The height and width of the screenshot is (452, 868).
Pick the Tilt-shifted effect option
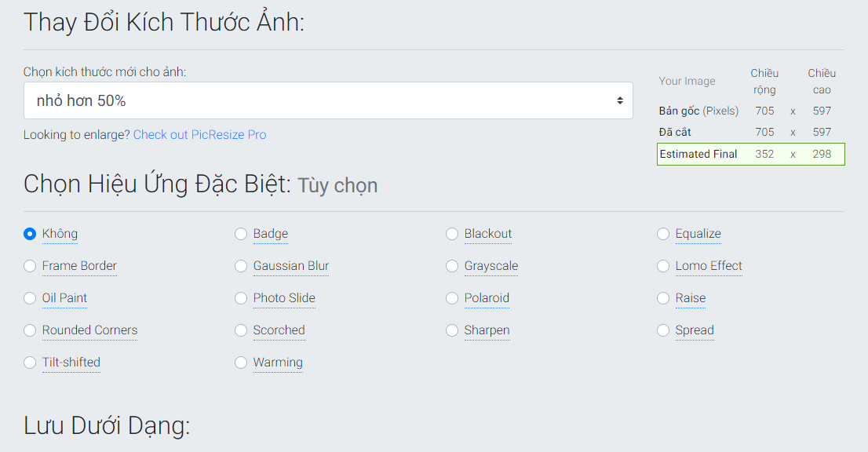(x=30, y=363)
